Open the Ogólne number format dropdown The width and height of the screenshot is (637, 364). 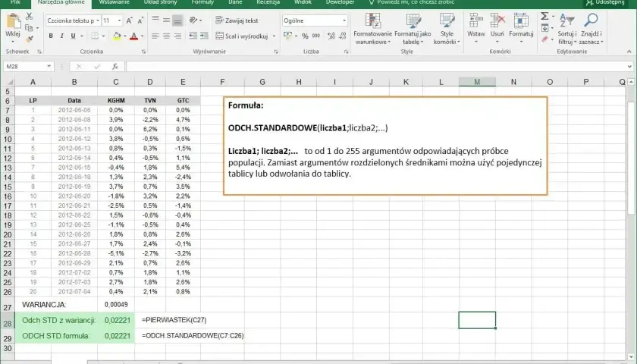point(344,20)
